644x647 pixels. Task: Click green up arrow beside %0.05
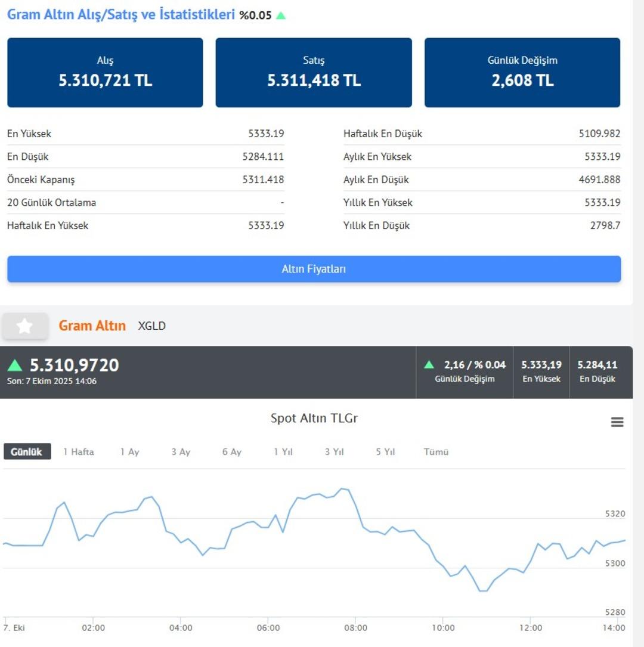click(x=281, y=16)
